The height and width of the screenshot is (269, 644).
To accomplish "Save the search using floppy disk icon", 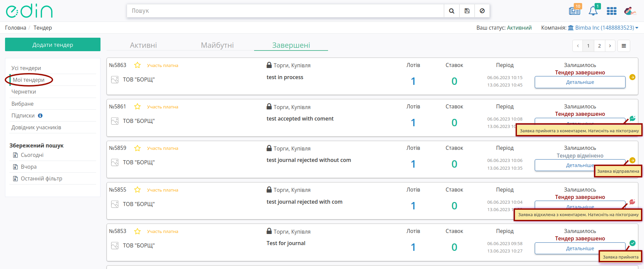I will click(x=467, y=11).
